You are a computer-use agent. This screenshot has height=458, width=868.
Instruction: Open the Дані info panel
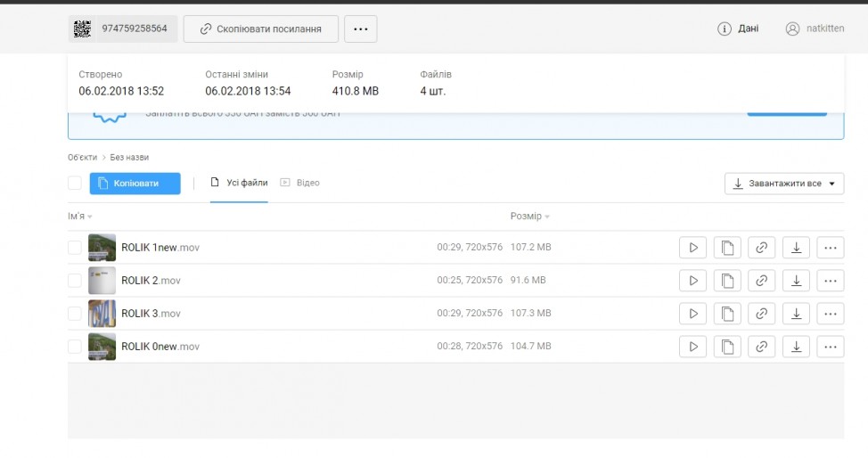click(739, 29)
